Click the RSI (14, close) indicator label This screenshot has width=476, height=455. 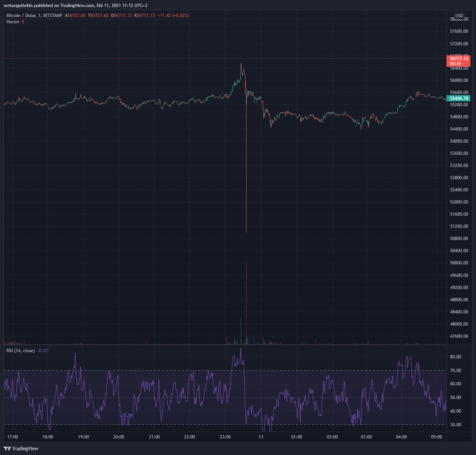pyautogui.click(x=21, y=351)
